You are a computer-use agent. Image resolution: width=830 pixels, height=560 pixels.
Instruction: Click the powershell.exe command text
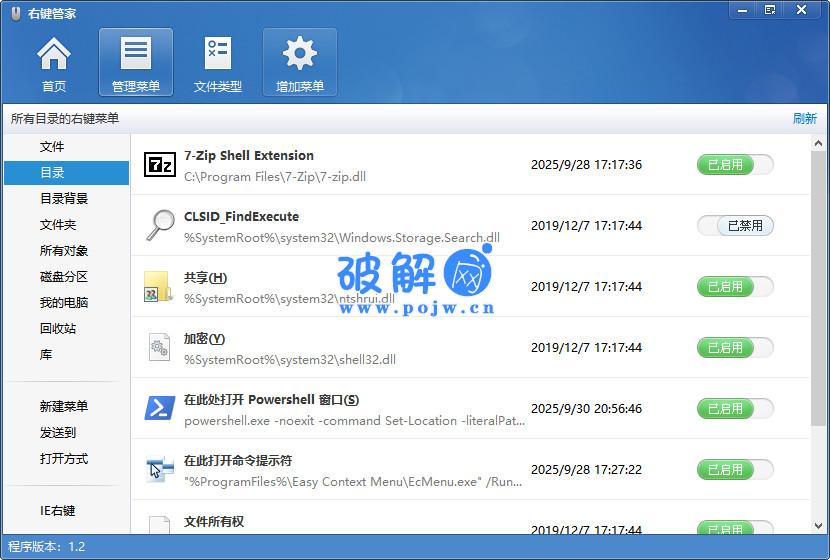tap(354, 421)
